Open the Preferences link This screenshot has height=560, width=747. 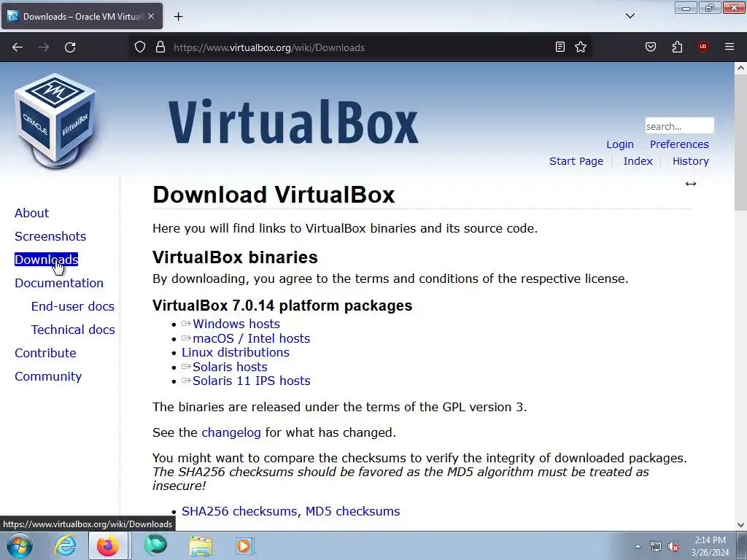[679, 144]
